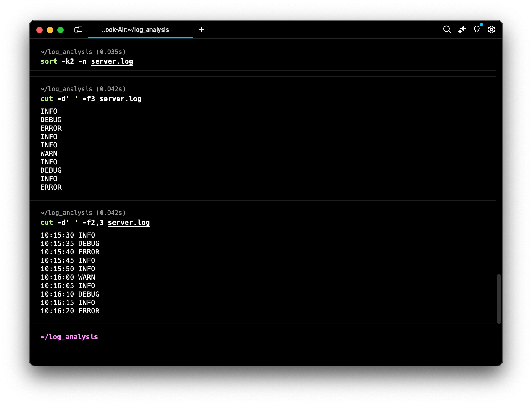Screen dimensions: 532x405
Task: Select the log_analysis terminal tab
Action: coord(135,30)
